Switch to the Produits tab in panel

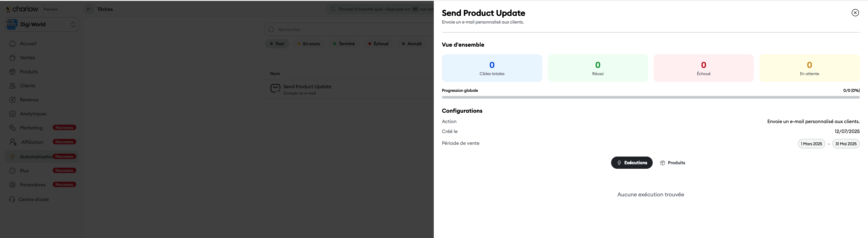672,163
